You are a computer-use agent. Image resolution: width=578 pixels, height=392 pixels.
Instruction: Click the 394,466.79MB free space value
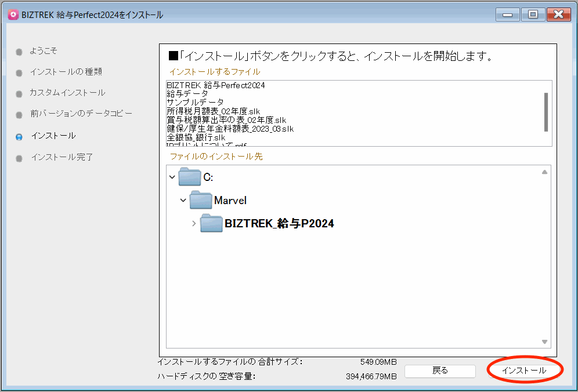coord(371,376)
